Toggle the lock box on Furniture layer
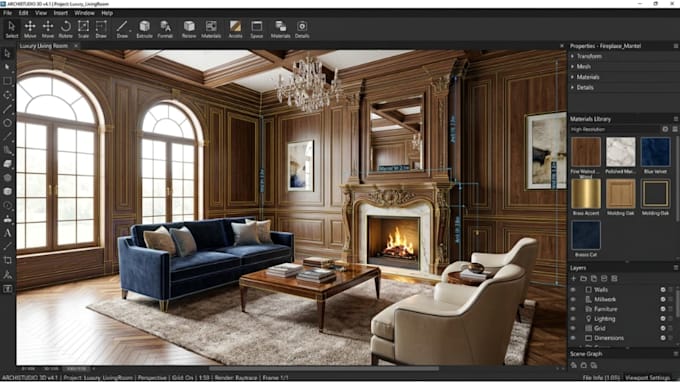 670,309
